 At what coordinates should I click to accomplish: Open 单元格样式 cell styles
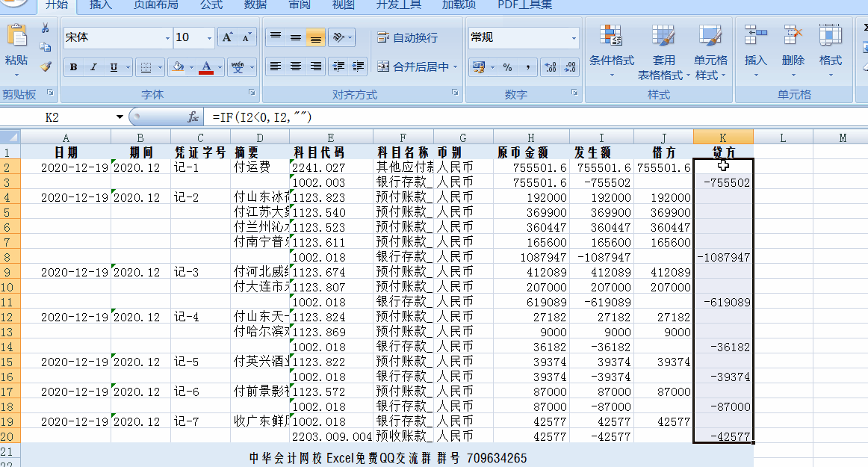pyautogui.click(x=710, y=51)
